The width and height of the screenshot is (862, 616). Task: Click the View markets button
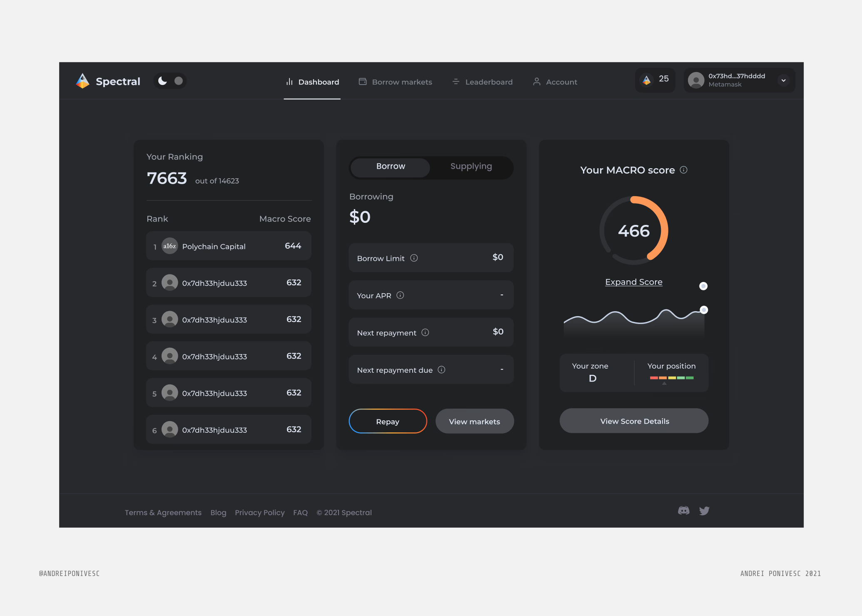(x=475, y=421)
